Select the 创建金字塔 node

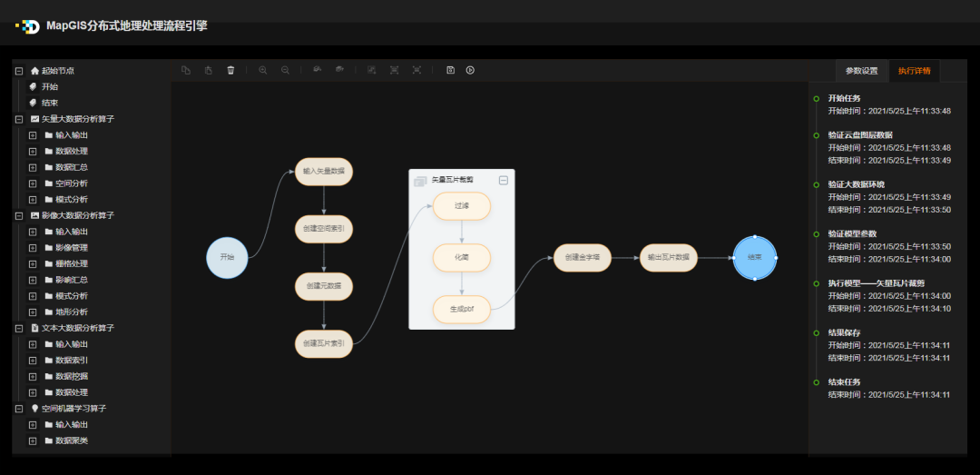[583, 257]
